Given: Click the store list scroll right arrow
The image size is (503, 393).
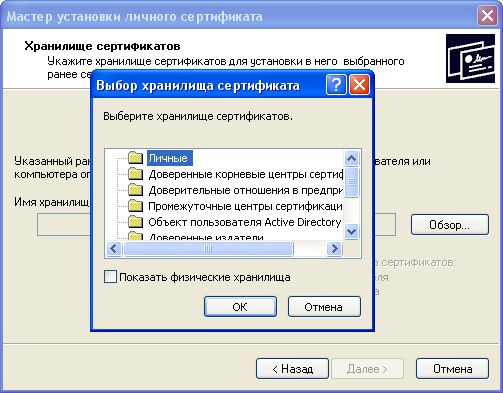Looking at the screenshot, I should (x=334, y=248).
